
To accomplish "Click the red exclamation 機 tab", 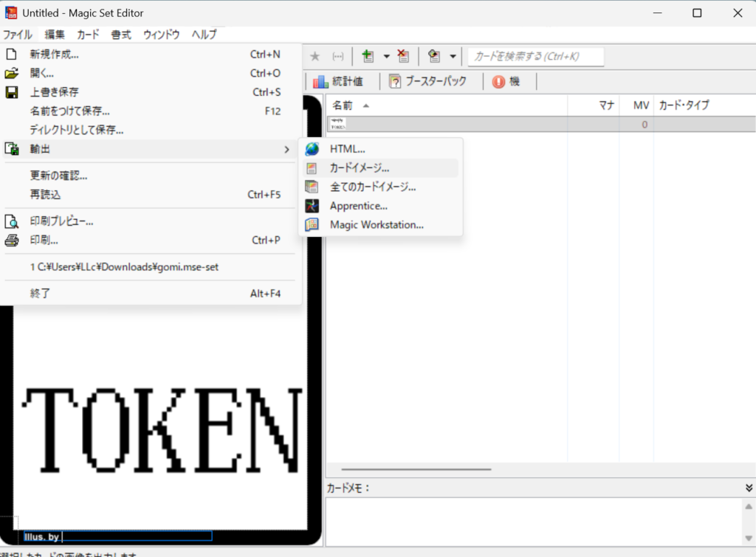I will (506, 82).
